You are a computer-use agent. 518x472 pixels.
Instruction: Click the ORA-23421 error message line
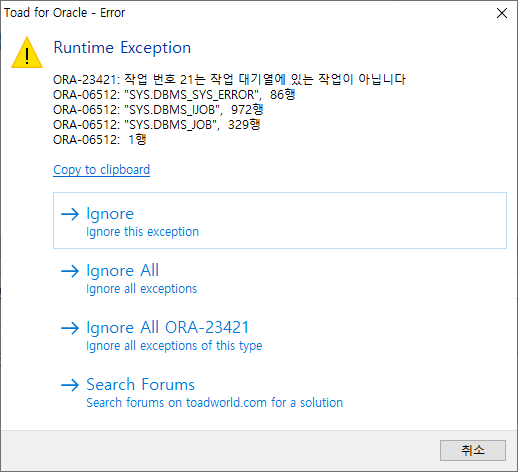pyautogui.click(x=229, y=79)
